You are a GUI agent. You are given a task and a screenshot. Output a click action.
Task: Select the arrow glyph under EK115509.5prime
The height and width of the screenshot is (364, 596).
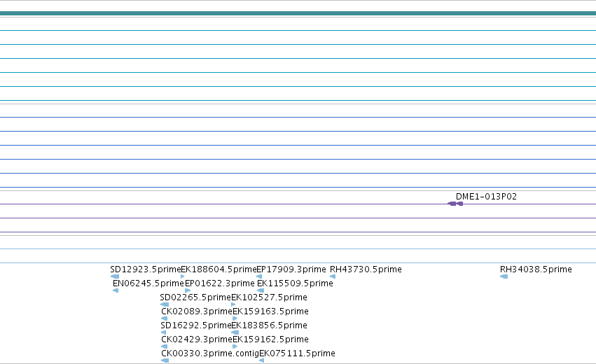click(x=261, y=290)
